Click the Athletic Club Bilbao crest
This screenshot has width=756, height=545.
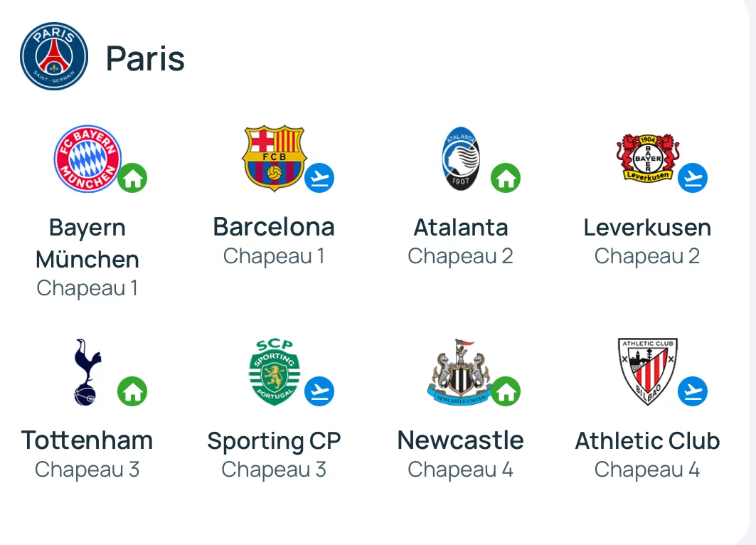(647, 372)
